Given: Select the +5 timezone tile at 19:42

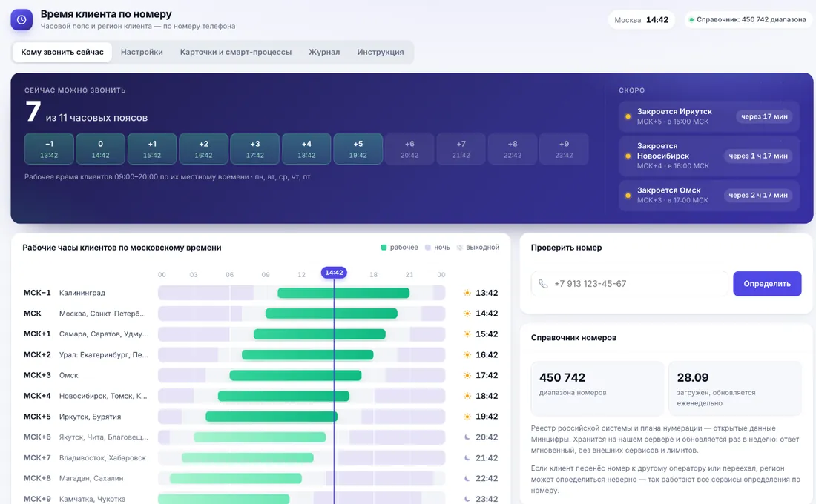Looking at the screenshot, I should (x=358, y=149).
